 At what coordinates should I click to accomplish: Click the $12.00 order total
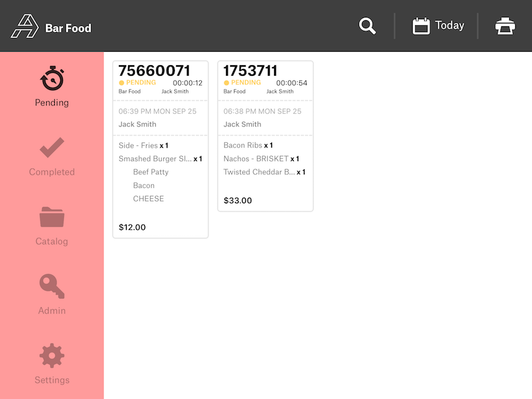coord(132,227)
